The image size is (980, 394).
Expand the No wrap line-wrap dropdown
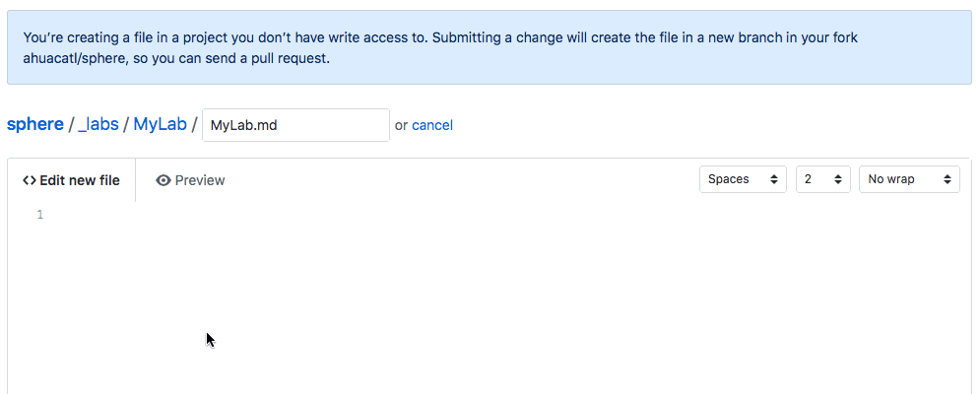pyautogui.click(x=909, y=179)
